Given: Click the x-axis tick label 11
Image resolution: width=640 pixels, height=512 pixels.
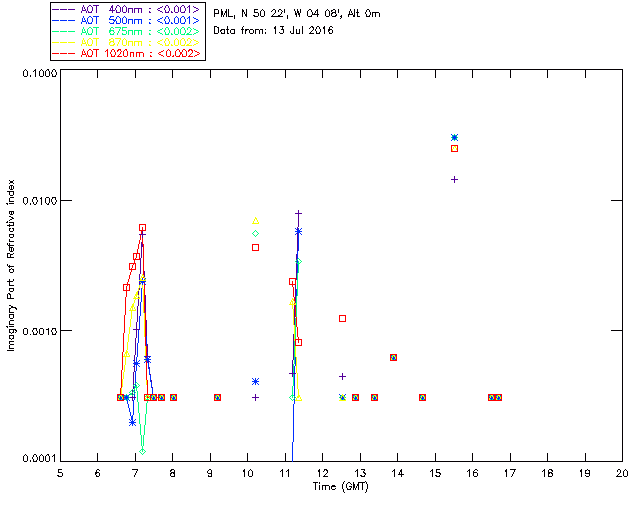Looking at the screenshot, I should [x=285, y=473].
